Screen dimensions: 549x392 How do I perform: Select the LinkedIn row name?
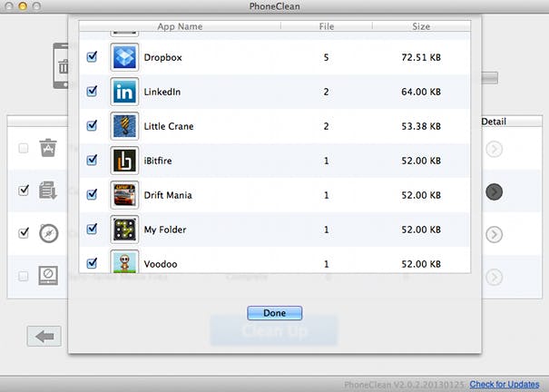tap(162, 92)
